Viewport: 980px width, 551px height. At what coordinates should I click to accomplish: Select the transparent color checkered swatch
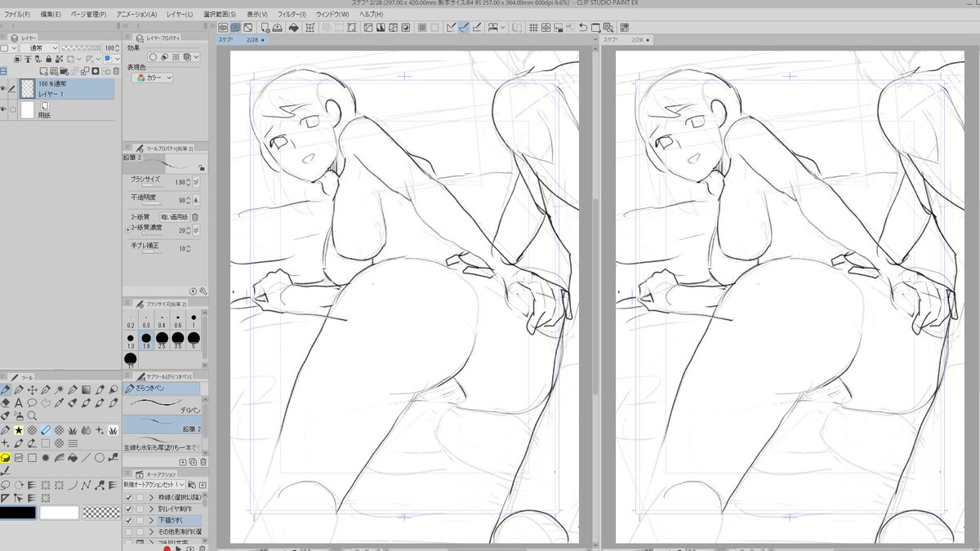(x=101, y=513)
